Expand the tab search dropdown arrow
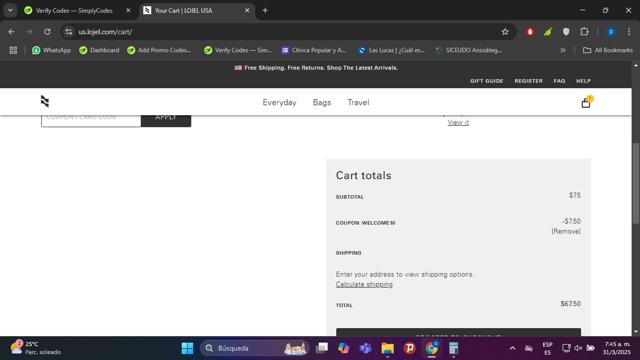 click(10, 11)
